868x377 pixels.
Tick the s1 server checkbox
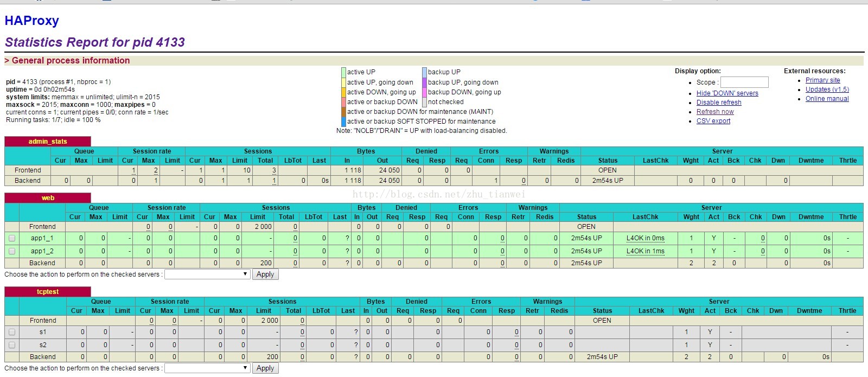tap(12, 332)
